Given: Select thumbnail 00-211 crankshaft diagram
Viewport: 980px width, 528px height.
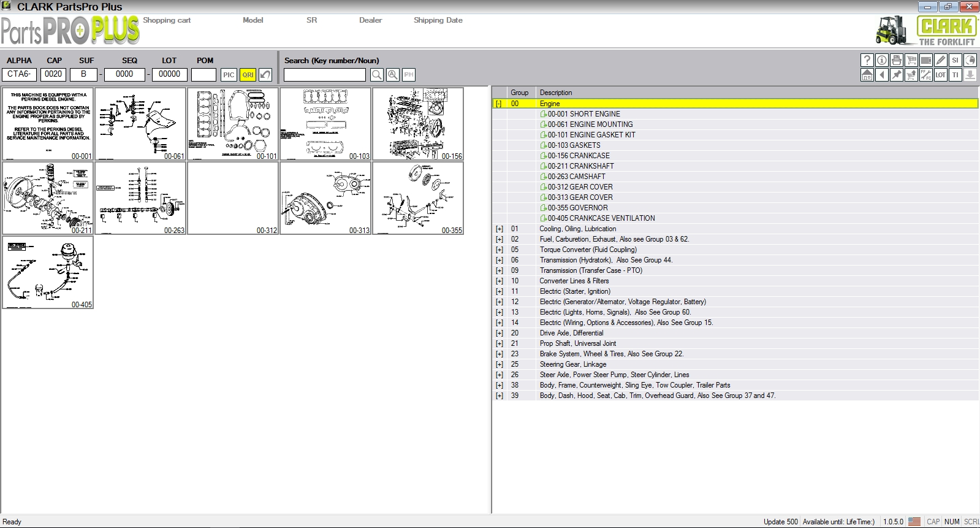Looking at the screenshot, I should 48,198.
